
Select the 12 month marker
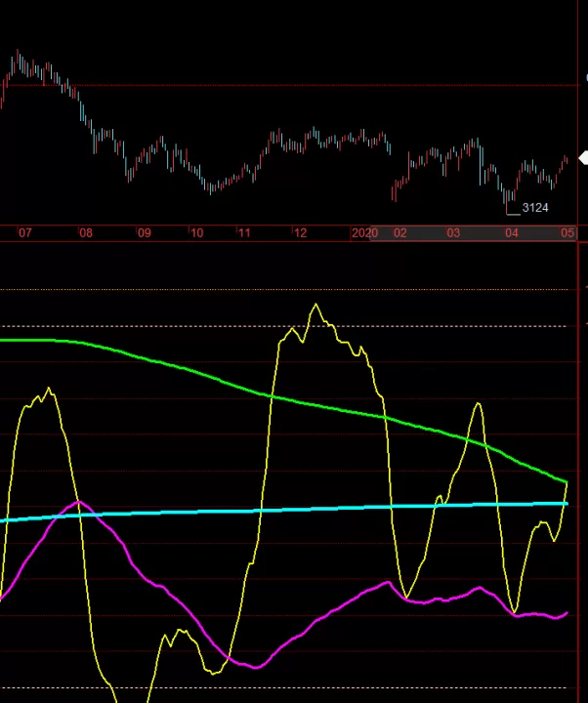point(300,232)
